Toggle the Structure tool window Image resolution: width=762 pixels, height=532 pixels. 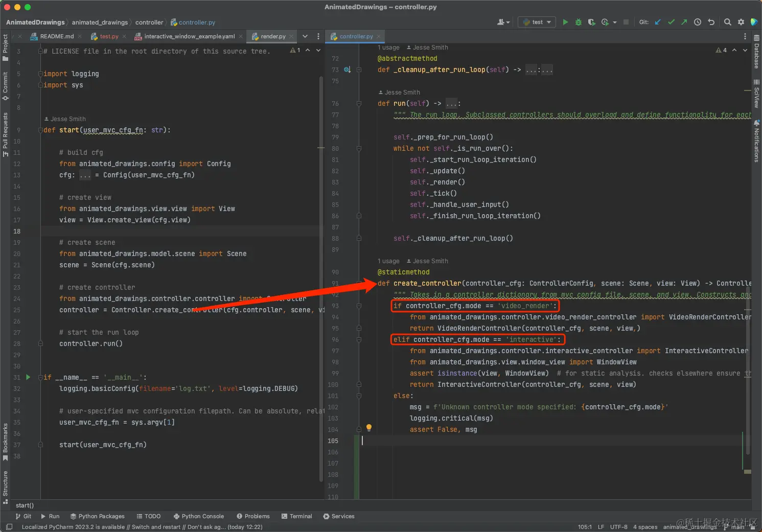(5, 487)
